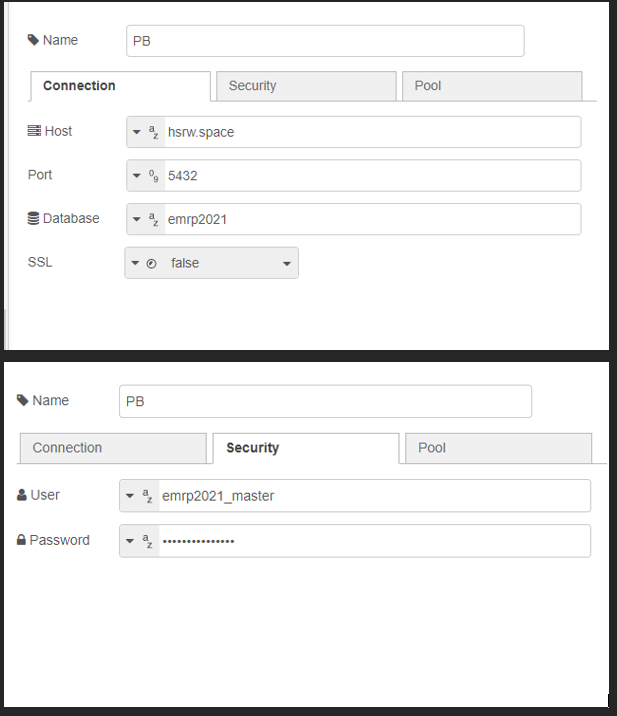Viewport: 617px width, 716px height.
Task: Open the Database field type selector arrow
Action: pos(137,219)
